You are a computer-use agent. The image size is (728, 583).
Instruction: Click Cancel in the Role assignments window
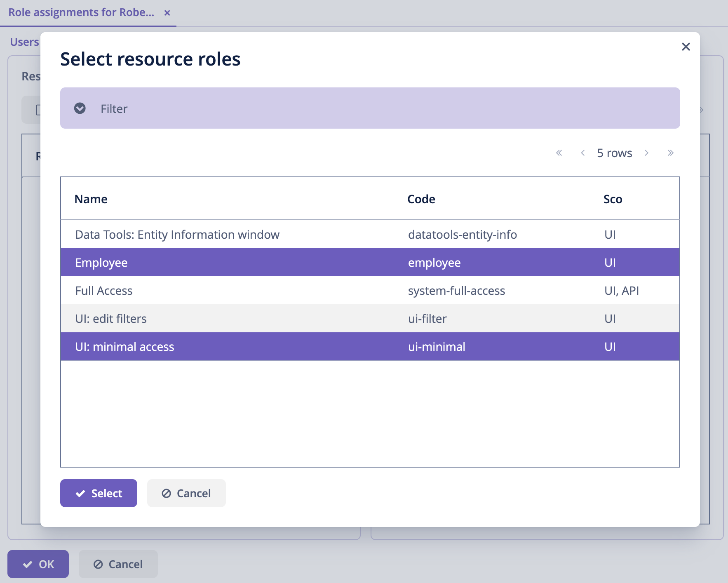[118, 564]
